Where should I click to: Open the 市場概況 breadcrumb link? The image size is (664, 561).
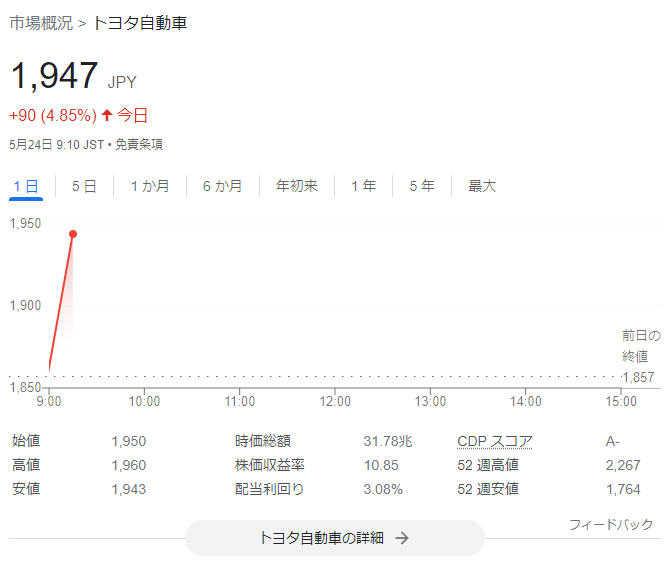(41, 23)
